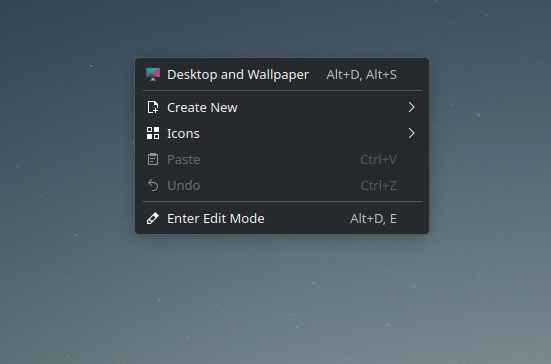Image resolution: width=551 pixels, height=364 pixels.
Task: Click the Edit Mode pencil icon
Action: click(153, 218)
